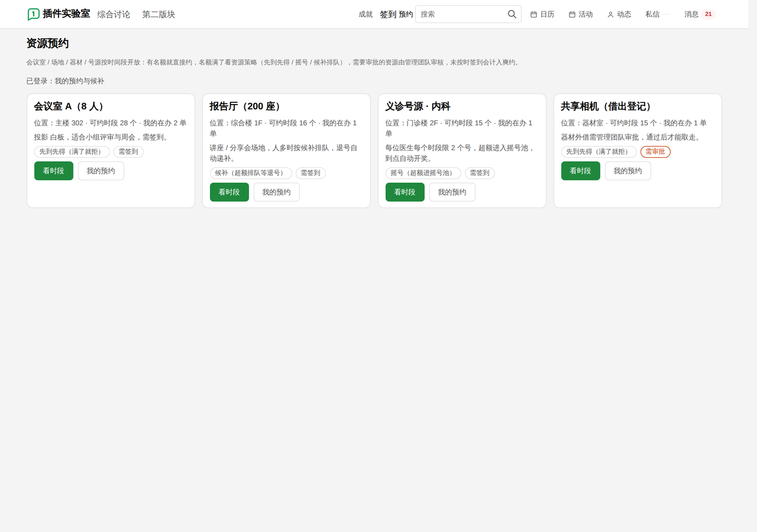Open 预约 reservation nav item
Image resolution: width=757 pixels, height=532 pixels.
pyautogui.click(x=406, y=14)
